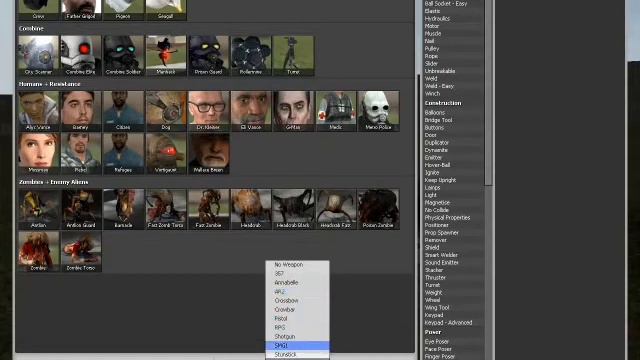This screenshot has height=360, width=640.
Task: Choose Crossbow from the weapon menu
Action: click(x=297, y=301)
